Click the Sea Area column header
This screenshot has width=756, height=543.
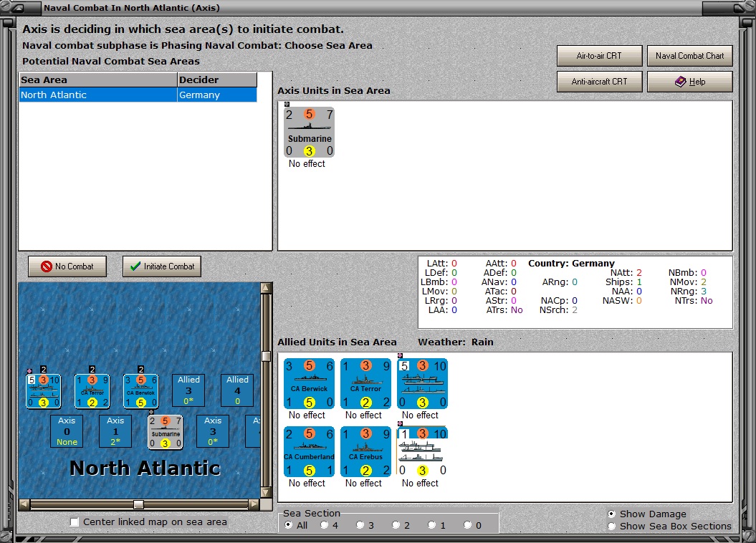tap(98, 80)
